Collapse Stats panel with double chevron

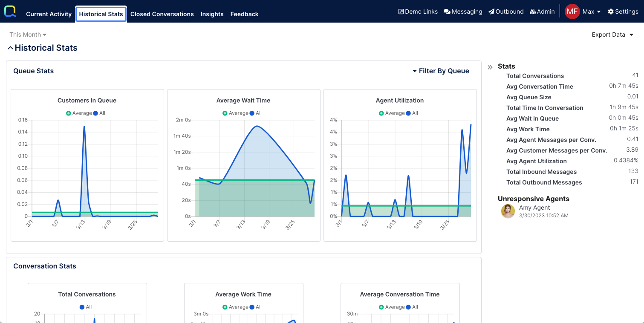490,67
